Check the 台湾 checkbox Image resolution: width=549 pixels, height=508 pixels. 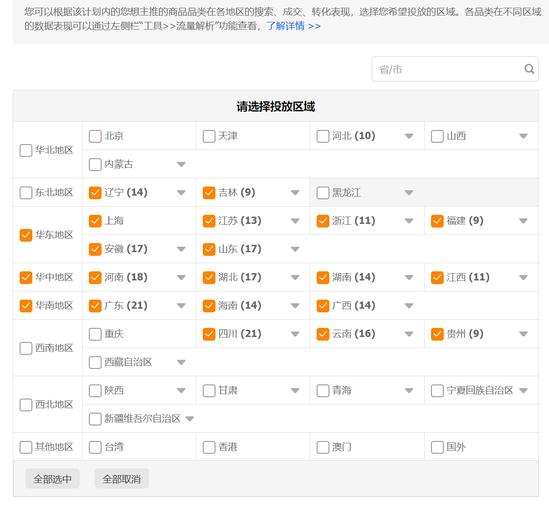tap(95, 447)
